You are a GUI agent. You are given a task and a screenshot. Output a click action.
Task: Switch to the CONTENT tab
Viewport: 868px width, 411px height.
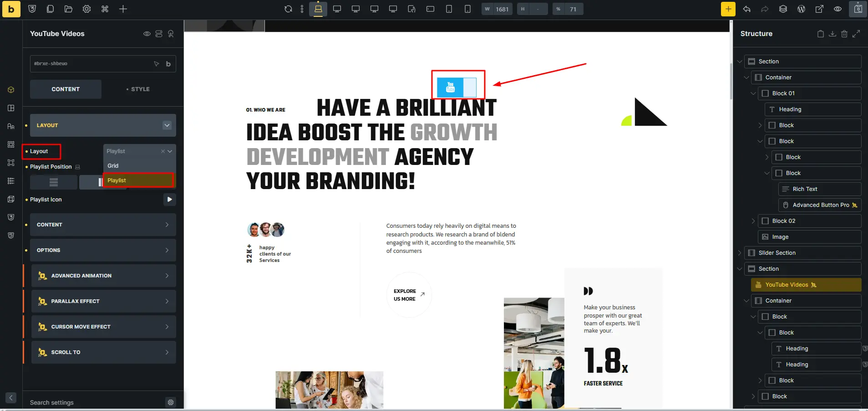66,89
